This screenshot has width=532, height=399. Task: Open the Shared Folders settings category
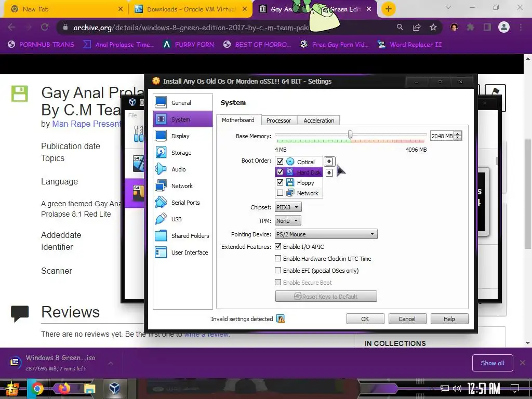click(182, 235)
